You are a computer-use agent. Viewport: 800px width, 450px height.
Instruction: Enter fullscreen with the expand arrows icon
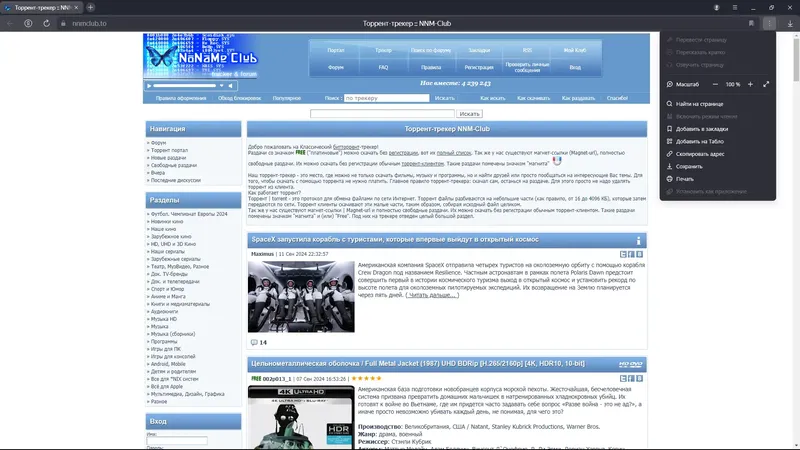766,84
